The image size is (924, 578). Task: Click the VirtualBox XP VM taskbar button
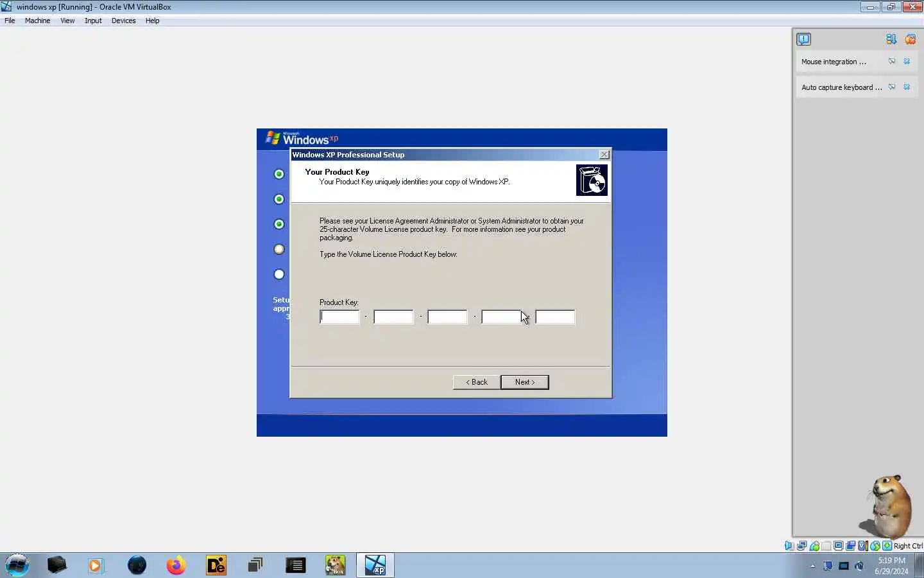375,565
